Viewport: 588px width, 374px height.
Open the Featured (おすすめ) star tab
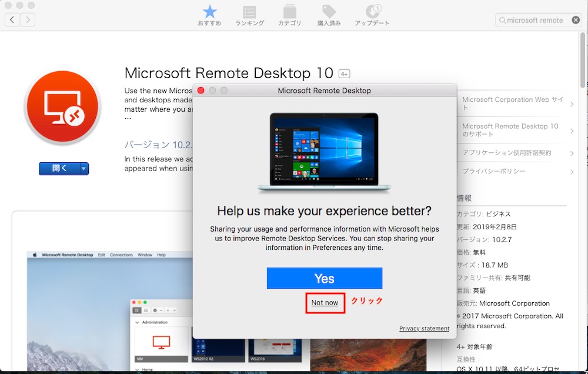coord(209,15)
